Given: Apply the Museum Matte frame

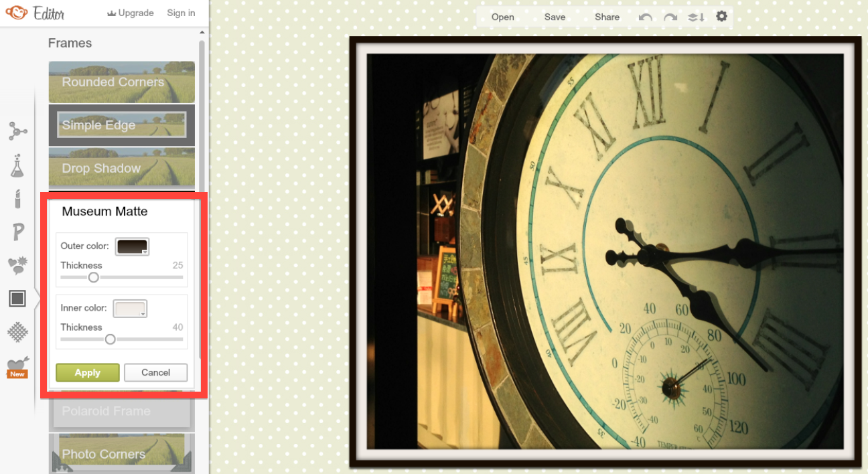Looking at the screenshot, I should coord(88,372).
